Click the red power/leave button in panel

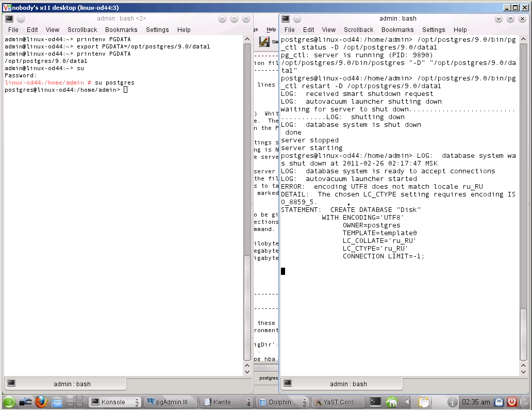tap(512, 402)
